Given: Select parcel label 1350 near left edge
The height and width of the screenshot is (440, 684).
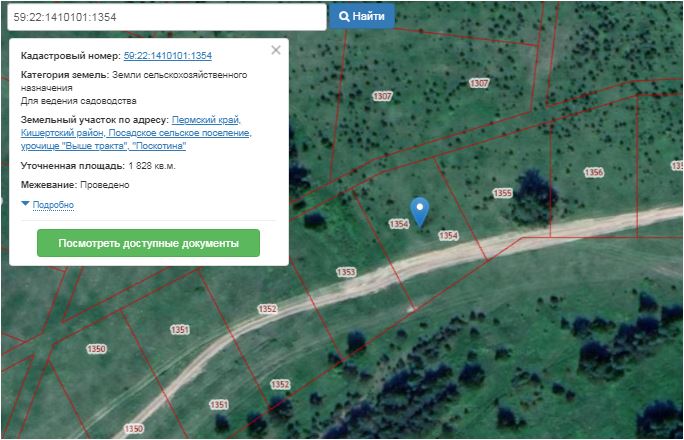Looking at the screenshot, I should pyautogui.click(x=96, y=349).
